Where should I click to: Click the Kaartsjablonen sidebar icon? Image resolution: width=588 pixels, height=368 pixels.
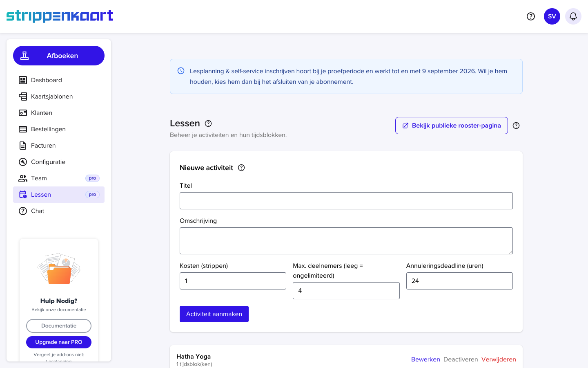(23, 96)
